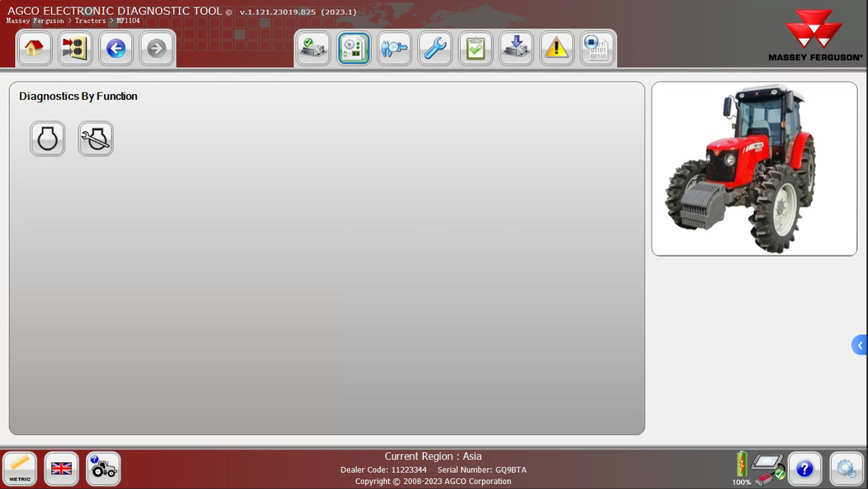Click the Massey Ferguson logo
This screenshot has height=489, width=868.
pyautogui.click(x=815, y=35)
